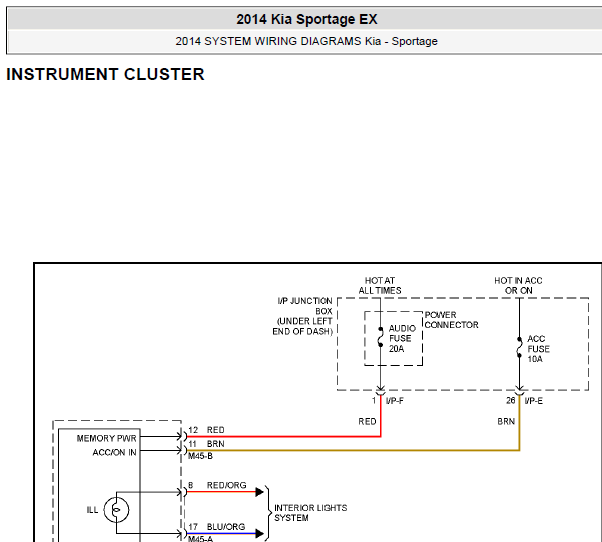Click pin number 1 at I/P-F

pyautogui.click(x=374, y=401)
